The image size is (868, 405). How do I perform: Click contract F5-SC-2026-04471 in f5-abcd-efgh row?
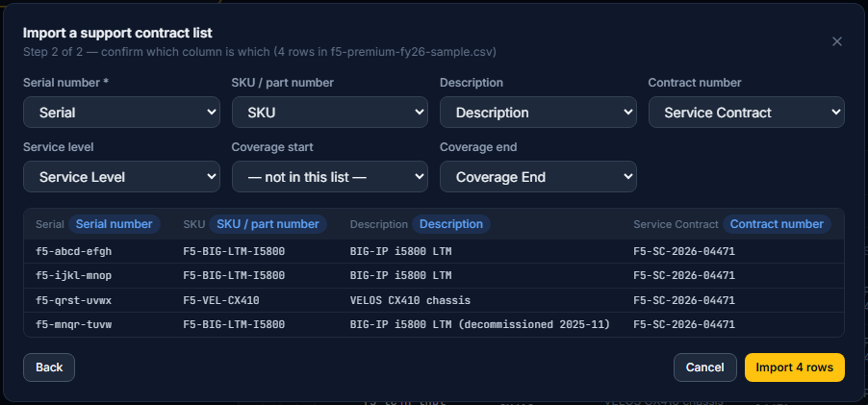coord(684,251)
